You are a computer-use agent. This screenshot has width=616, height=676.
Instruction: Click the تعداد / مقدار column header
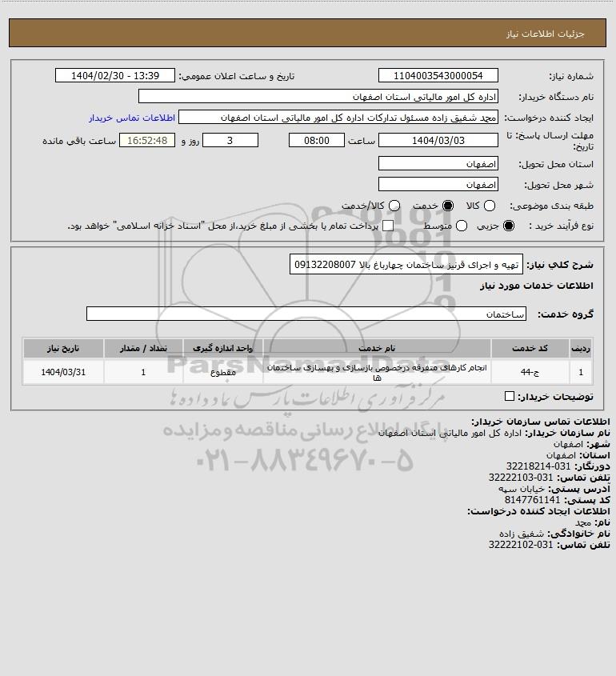143,348
